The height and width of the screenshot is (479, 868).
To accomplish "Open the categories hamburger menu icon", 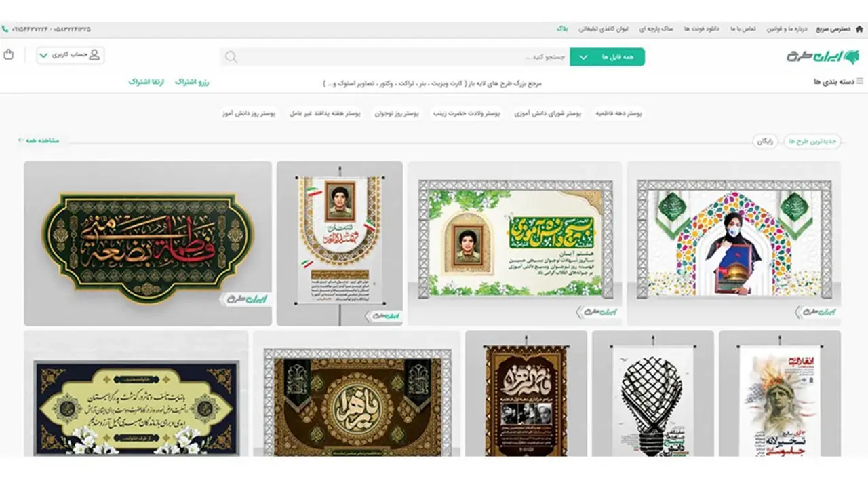I will [x=860, y=81].
